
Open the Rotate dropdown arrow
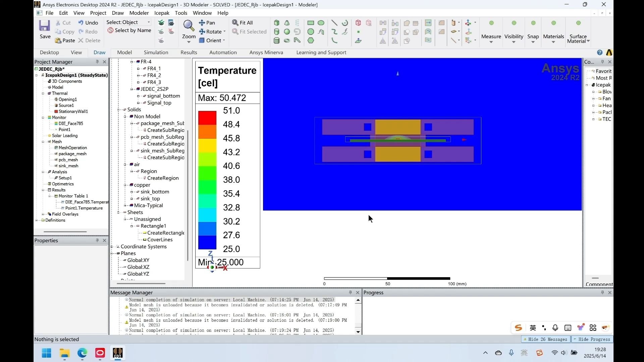coord(224,32)
